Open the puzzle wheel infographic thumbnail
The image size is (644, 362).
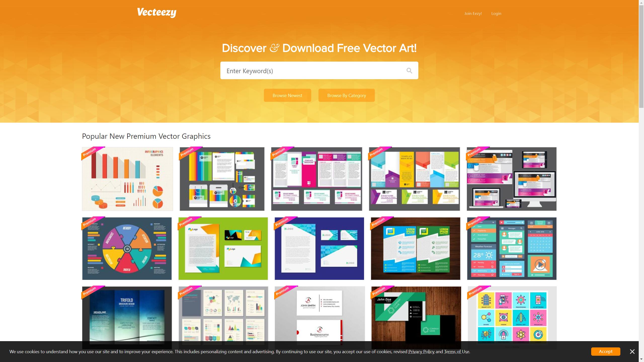coord(127,248)
